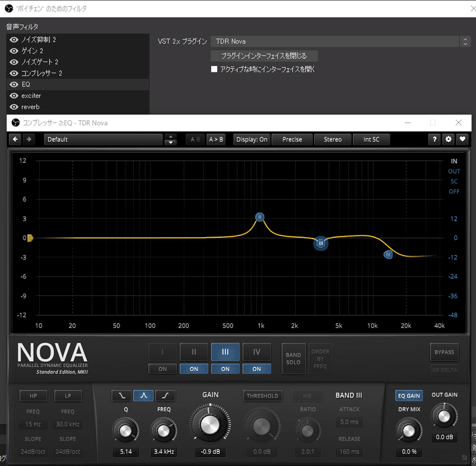Open the Stereo channel mode selector
Image resolution: width=476 pixels, height=466 pixels.
pyautogui.click(x=333, y=140)
